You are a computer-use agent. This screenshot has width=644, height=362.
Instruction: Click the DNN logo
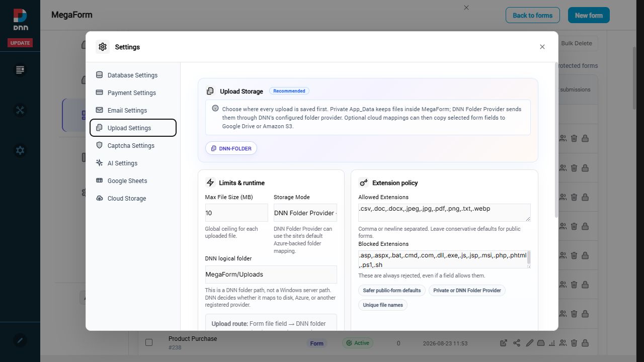click(20, 20)
